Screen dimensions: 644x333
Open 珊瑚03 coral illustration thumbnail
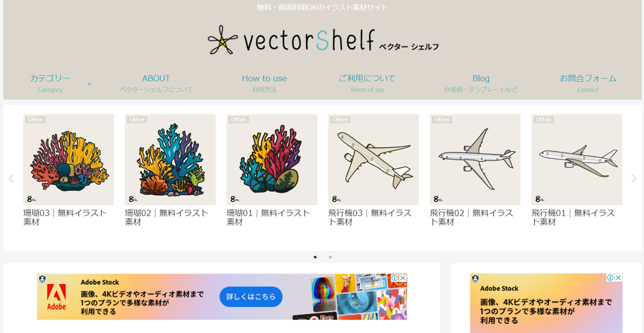(x=69, y=160)
